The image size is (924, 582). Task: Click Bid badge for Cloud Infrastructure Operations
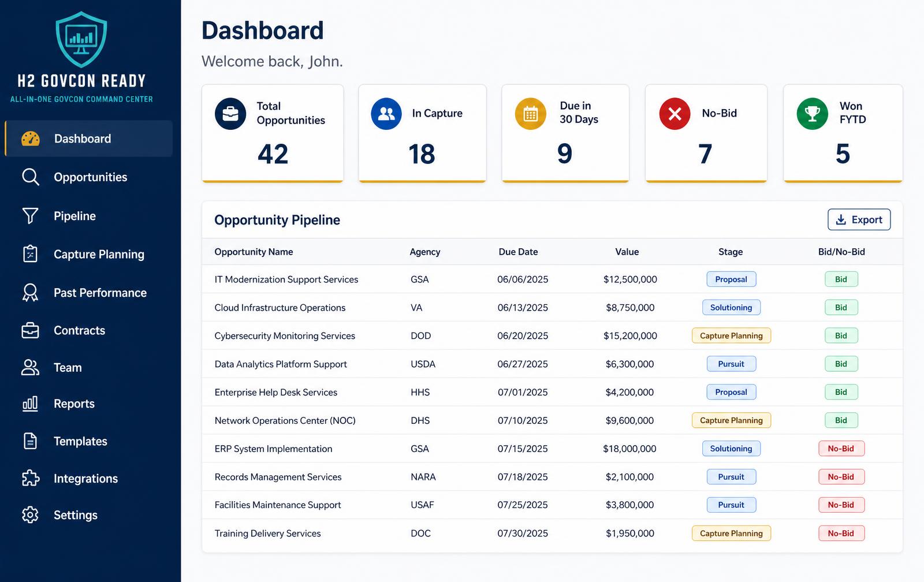pyautogui.click(x=841, y=308)
